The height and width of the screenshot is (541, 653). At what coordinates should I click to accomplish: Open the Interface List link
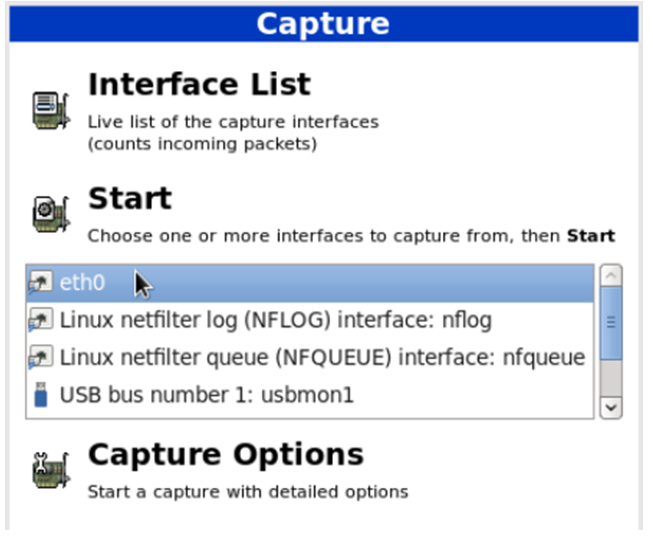click(x=199, y=85)
